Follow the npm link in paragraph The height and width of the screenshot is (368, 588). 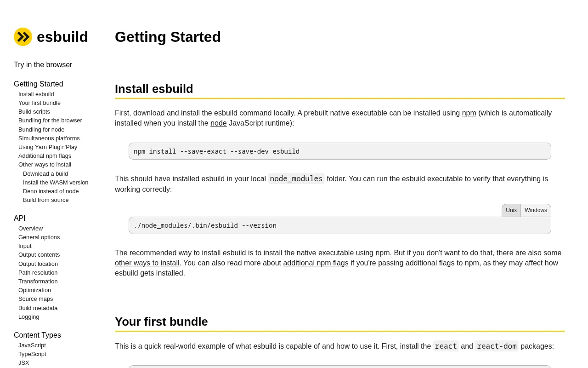[469, 113]
